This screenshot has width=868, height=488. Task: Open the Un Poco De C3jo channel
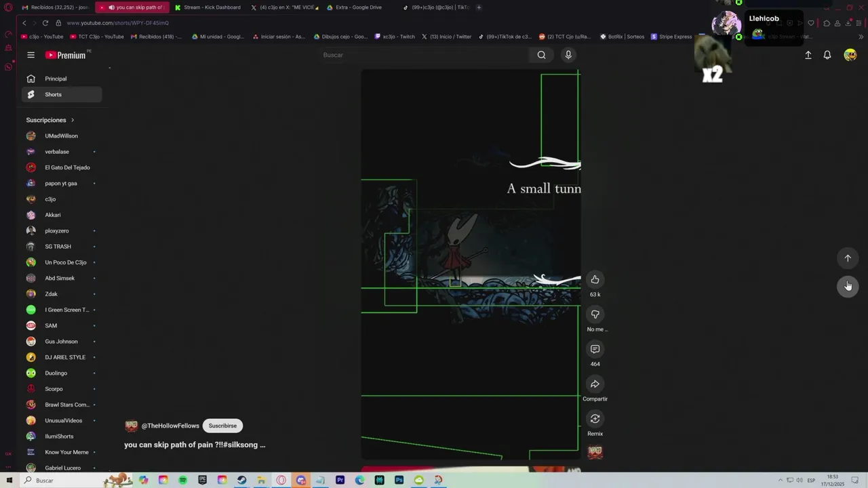pyautogui.click(x=62, y=262)
